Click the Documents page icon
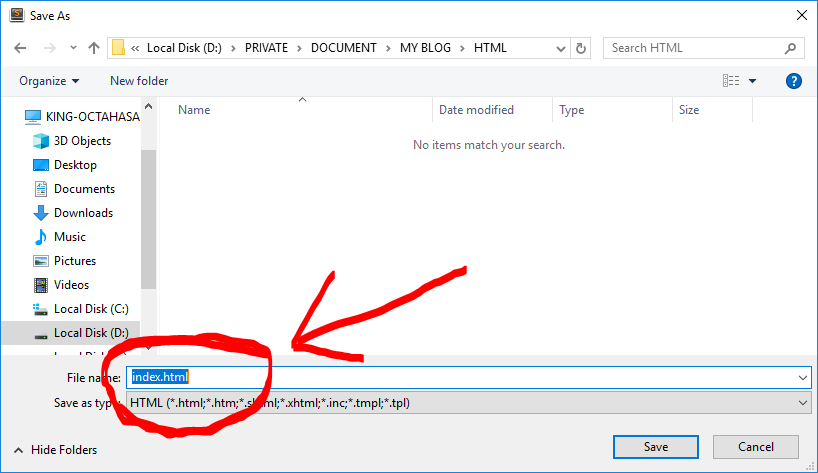 41,189
